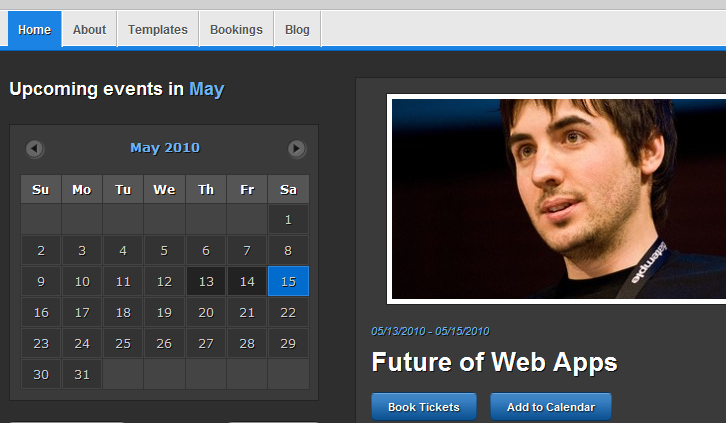The width and height of the screenshot is (726, 423).
Task: Pick day 20 in the calendar
Action: [x=206, y=312]
